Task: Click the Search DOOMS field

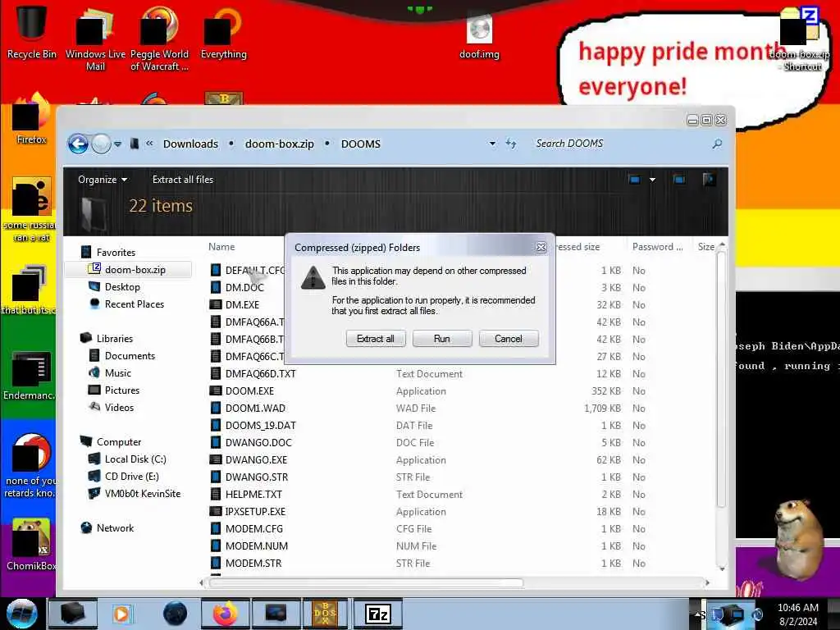Action: (622, 144)
